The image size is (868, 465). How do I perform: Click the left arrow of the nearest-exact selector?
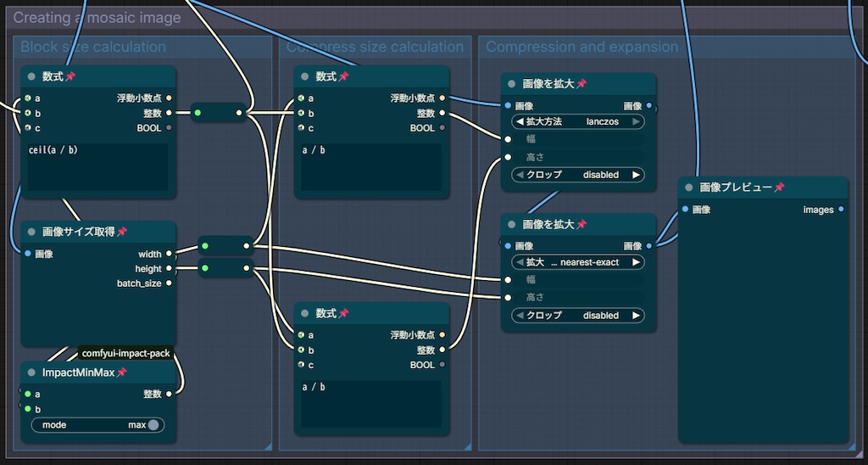520,262
